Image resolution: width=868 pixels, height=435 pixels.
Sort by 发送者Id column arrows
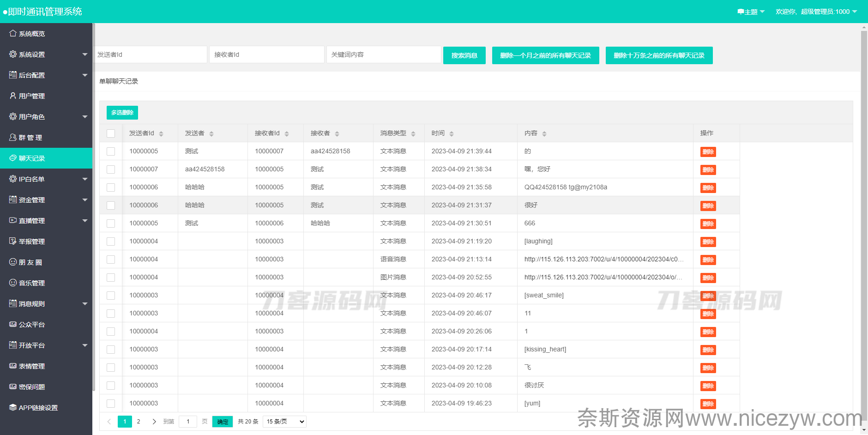coord(161,133)
